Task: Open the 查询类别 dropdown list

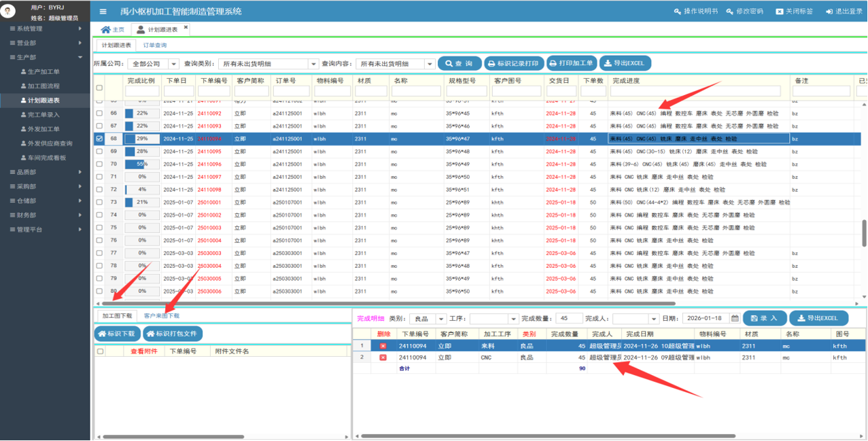Action: click(x=313, y=64)
